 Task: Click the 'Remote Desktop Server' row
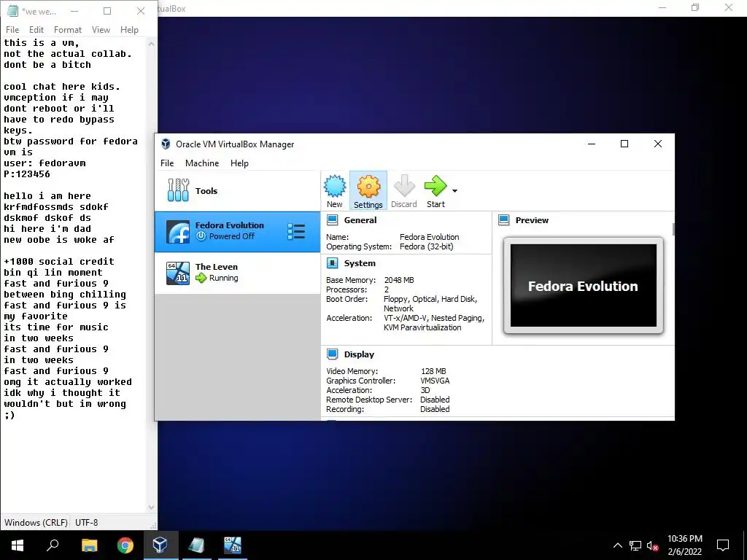(388, 400)
